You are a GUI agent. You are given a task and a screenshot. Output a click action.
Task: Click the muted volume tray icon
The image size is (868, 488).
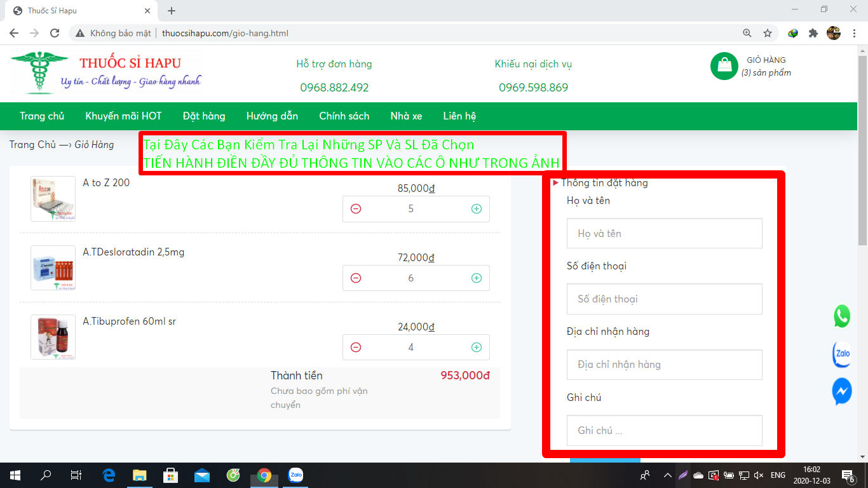[759, 475]
